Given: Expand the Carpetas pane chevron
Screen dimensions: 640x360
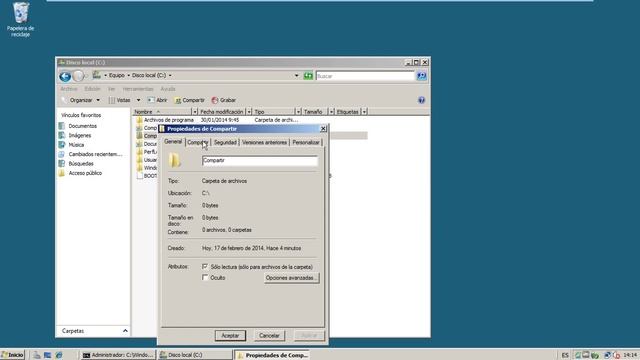Looking at the screenshot, I should [125, 331].
